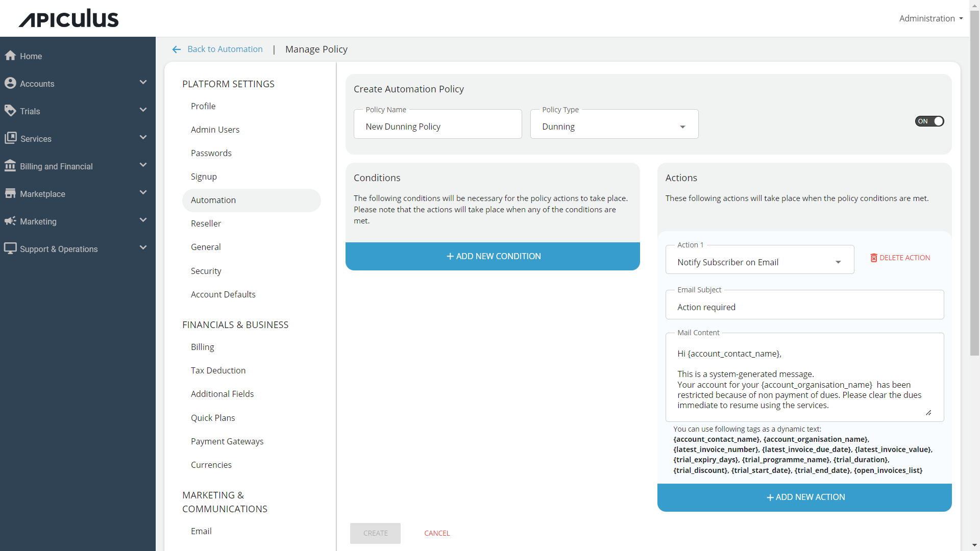Viewport: 980px width, 551px height.
Task: Toggle the policy ON switch
Action: [929, 121]
